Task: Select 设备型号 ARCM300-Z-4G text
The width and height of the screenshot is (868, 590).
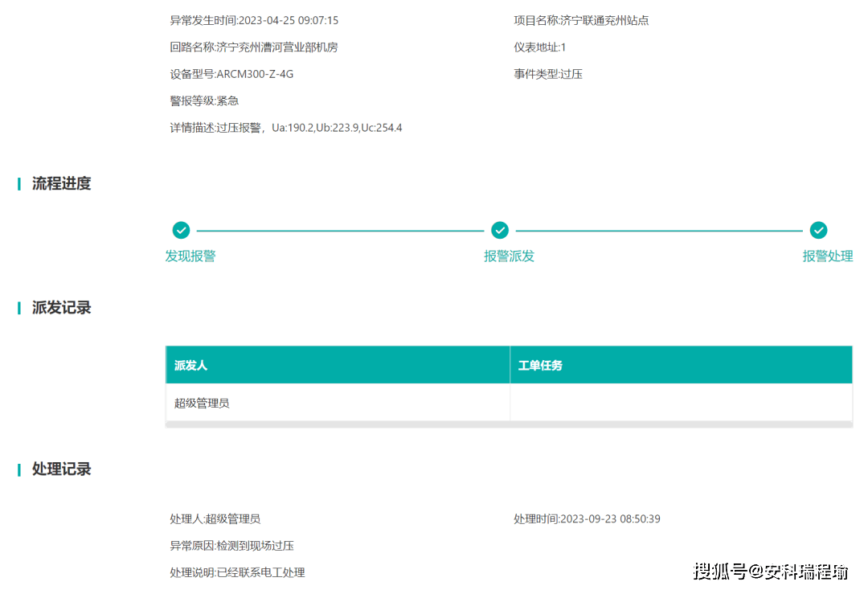Action: (231, 74)
